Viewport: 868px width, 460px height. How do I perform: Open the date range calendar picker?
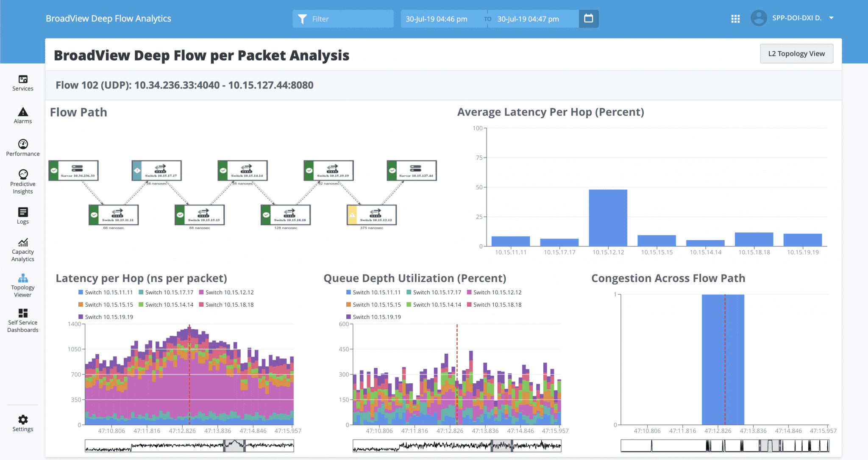pos(589,19)
